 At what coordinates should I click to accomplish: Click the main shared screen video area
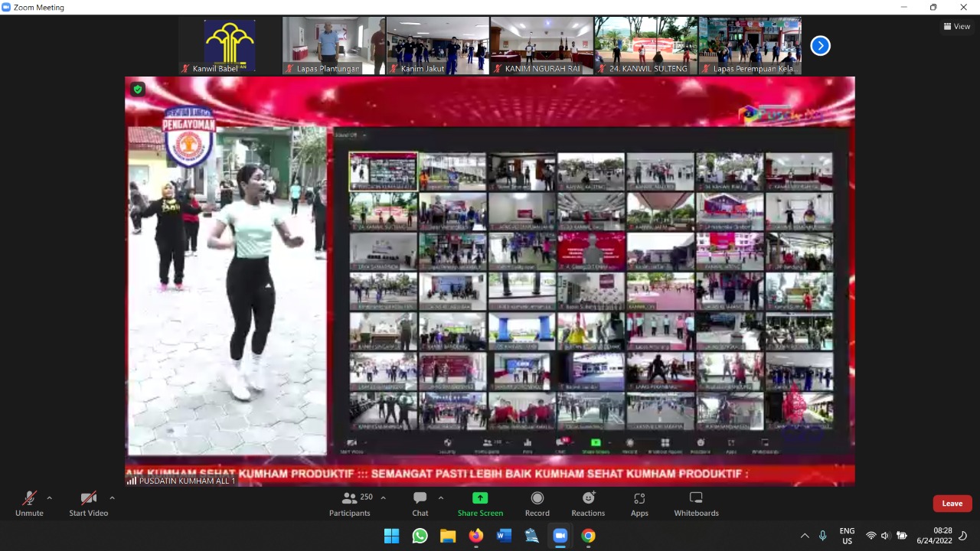click(490, 281)
